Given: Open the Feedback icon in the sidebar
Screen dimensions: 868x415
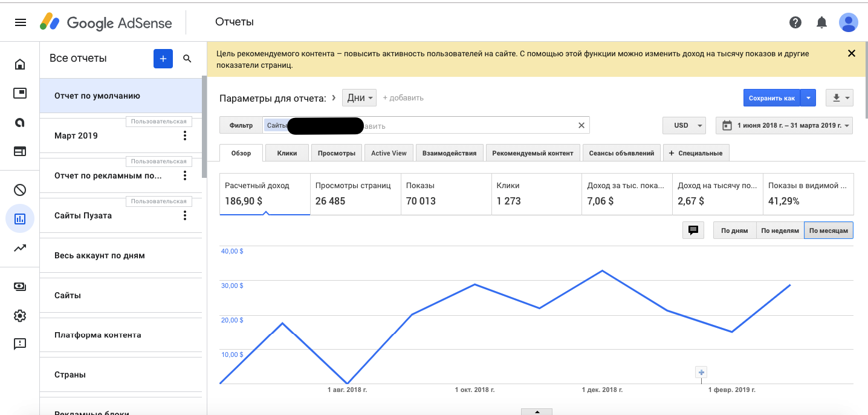Looking at the screenshot, I should pyautogui.click(x=20, y=344).
